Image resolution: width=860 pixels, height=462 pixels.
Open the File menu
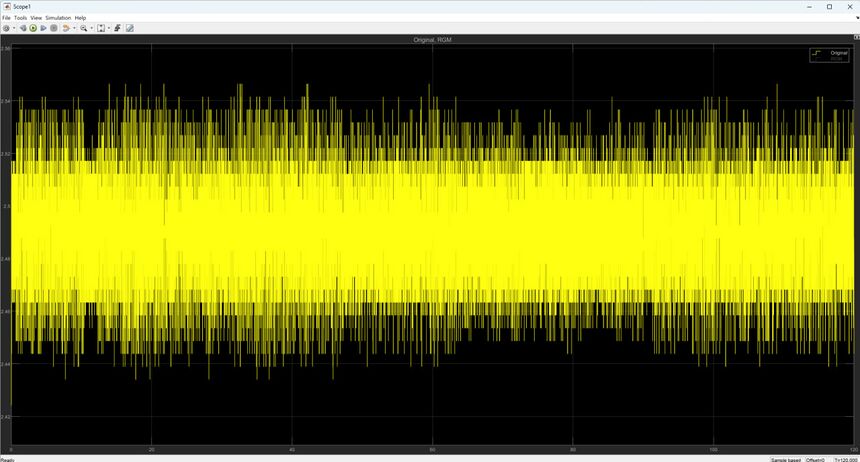(x=6, y=18)
